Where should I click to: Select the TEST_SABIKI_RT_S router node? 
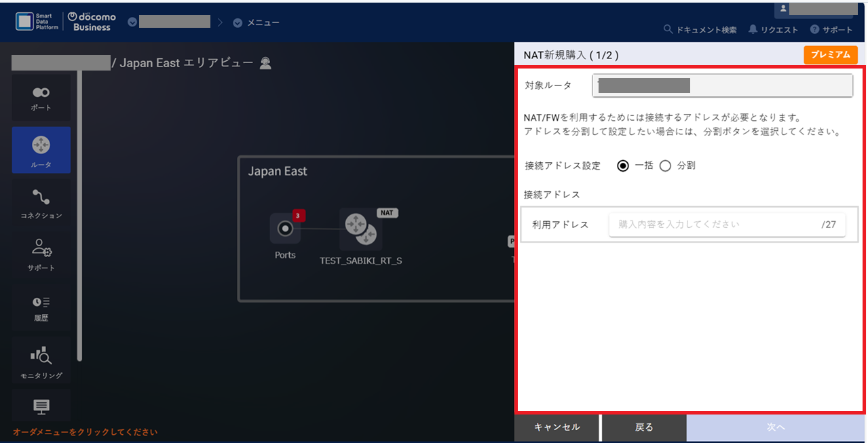(360, 230)
